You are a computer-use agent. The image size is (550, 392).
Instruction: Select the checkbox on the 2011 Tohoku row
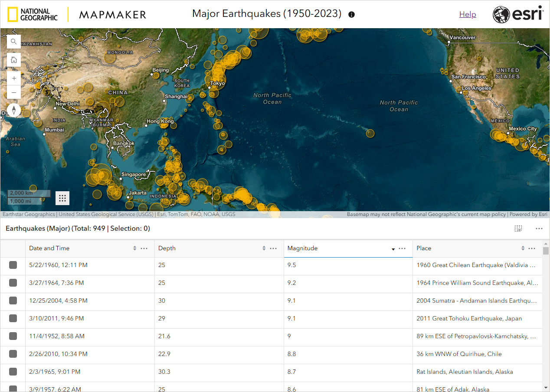click(x=13, y=318)
